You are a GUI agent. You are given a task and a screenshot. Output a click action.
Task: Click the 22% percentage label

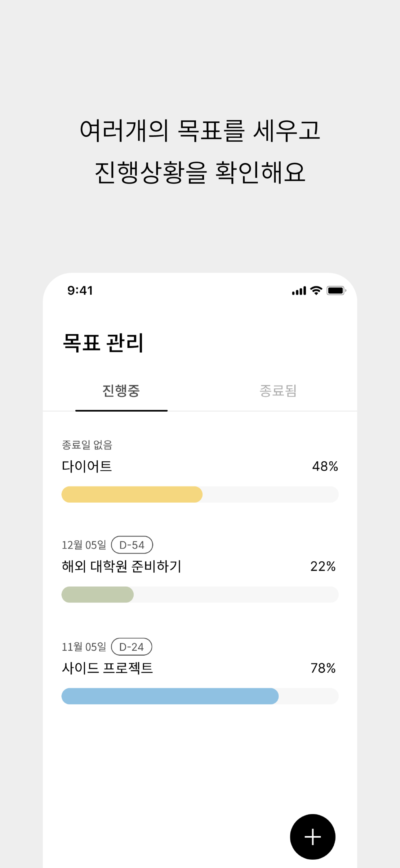323,567
